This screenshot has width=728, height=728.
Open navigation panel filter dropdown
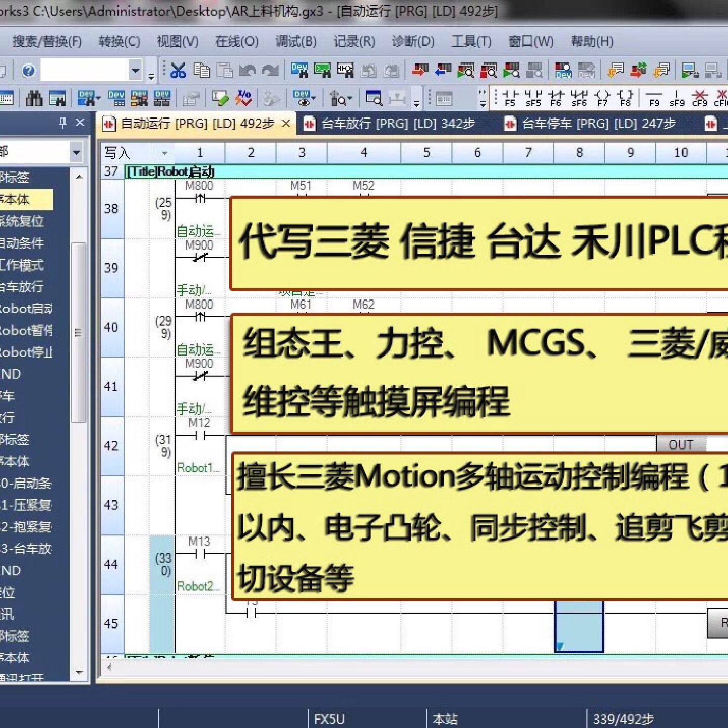point(76,152)
